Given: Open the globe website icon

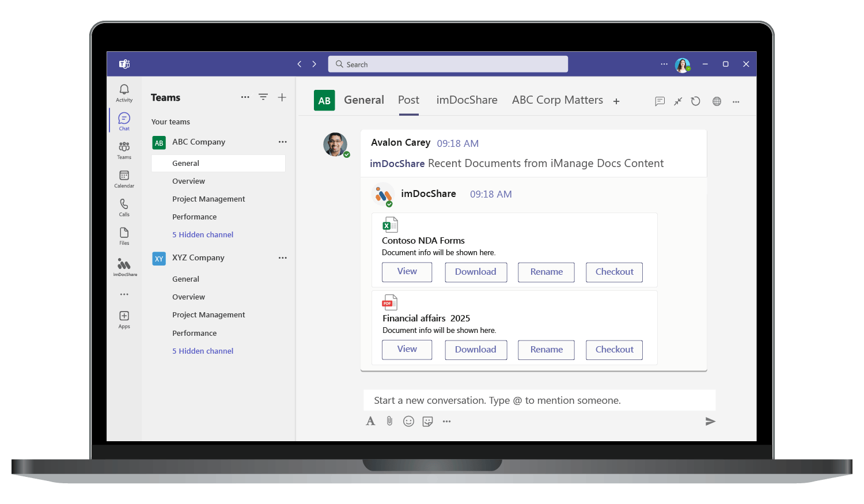Looking at the screenshot, I should click(717, 101).
